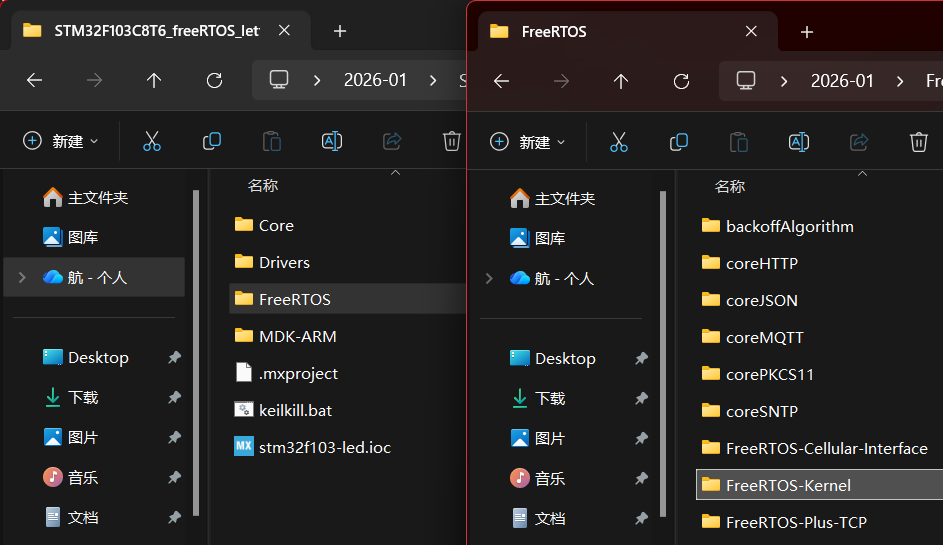Select FreeRTOS folder in left window
Viewport: 943px width, 545px height.
click(348, 299)
